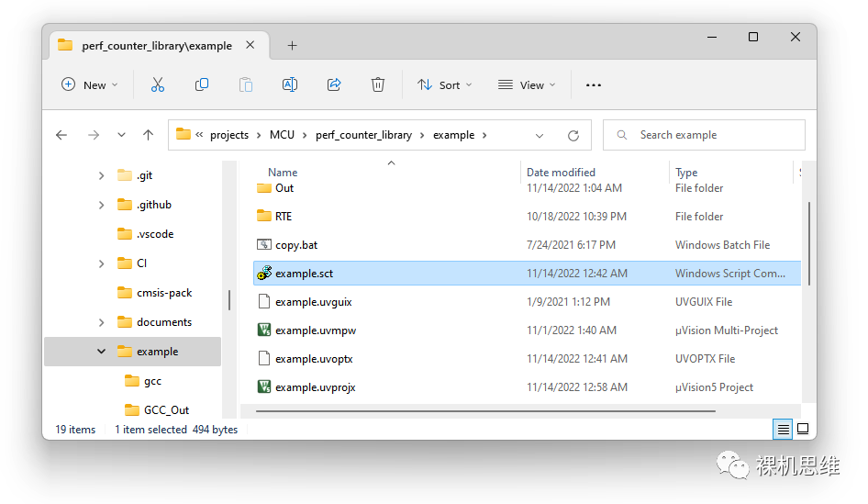This screenshot has width=868, height=504.
Task: Click the Share icon in toolbar
Action: pos(334,84)
